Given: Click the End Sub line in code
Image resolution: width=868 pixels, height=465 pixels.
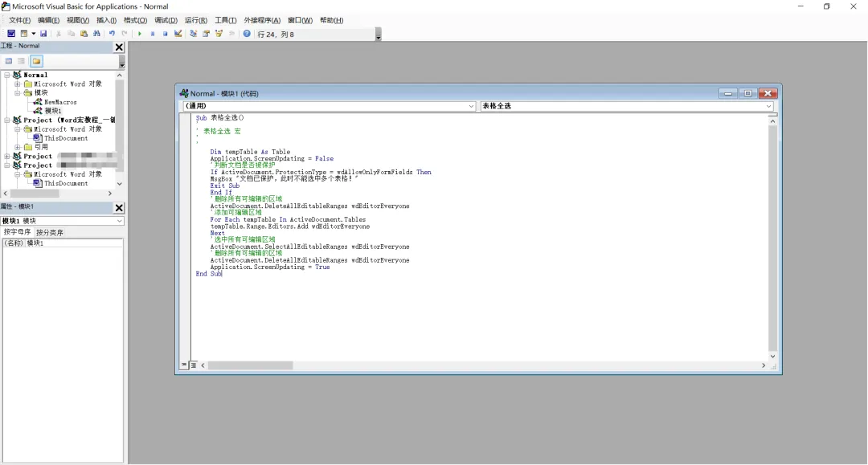Looking at the screenshot, I should point(209,274).
